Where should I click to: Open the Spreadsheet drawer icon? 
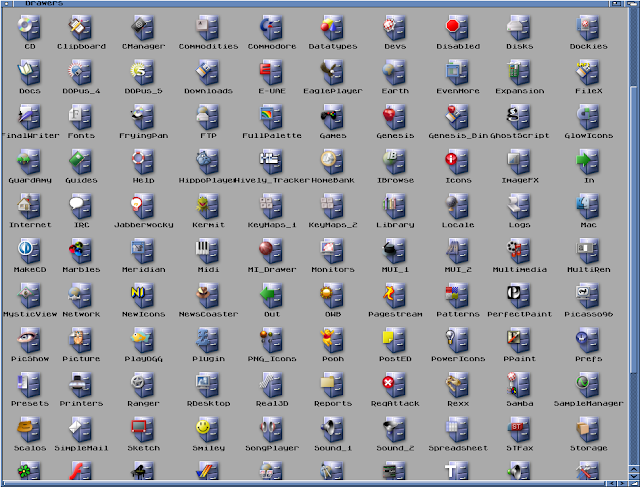[x=457, y=429]
